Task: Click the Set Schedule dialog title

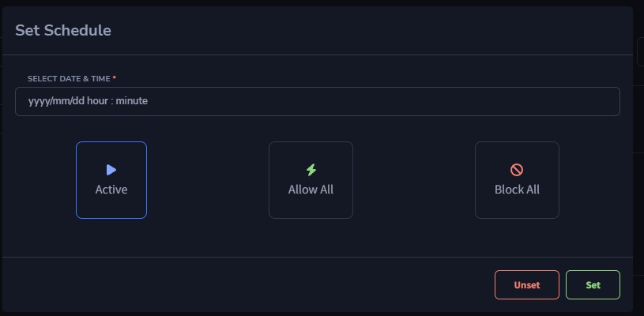Action: coord(63,30)
